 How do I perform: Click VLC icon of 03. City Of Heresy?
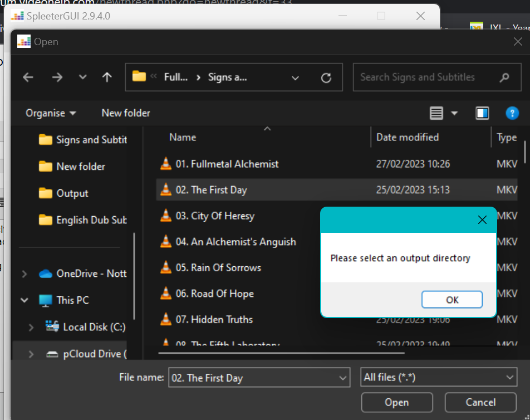point(166,216)
